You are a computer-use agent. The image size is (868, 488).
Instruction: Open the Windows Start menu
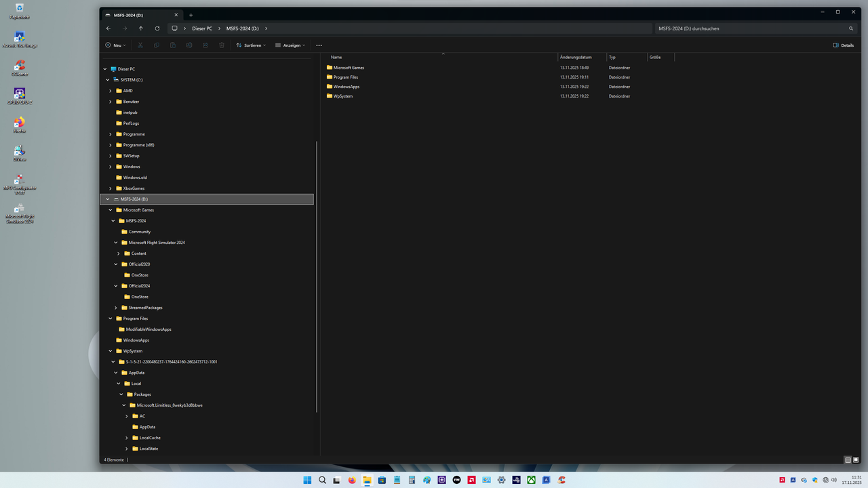307,480
